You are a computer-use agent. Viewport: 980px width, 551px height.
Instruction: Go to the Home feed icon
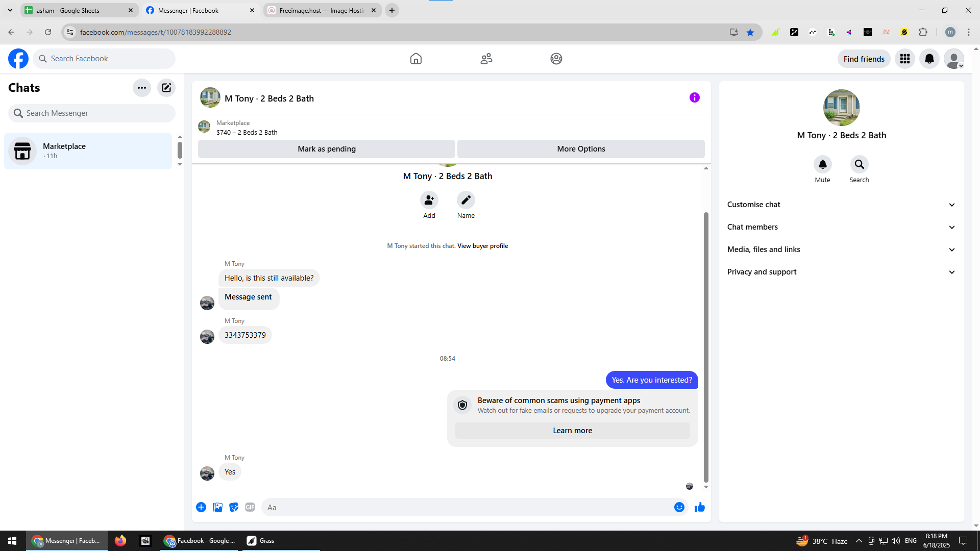[416, 59]
